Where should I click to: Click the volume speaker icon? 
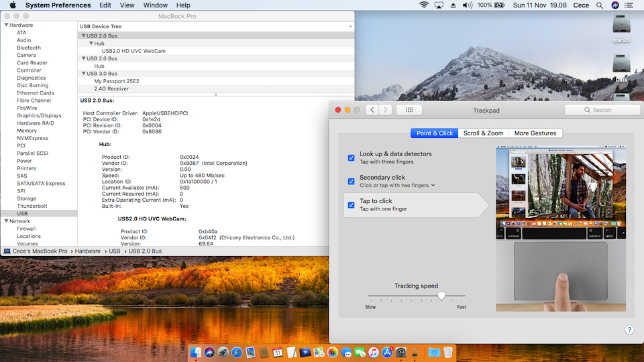468,5
